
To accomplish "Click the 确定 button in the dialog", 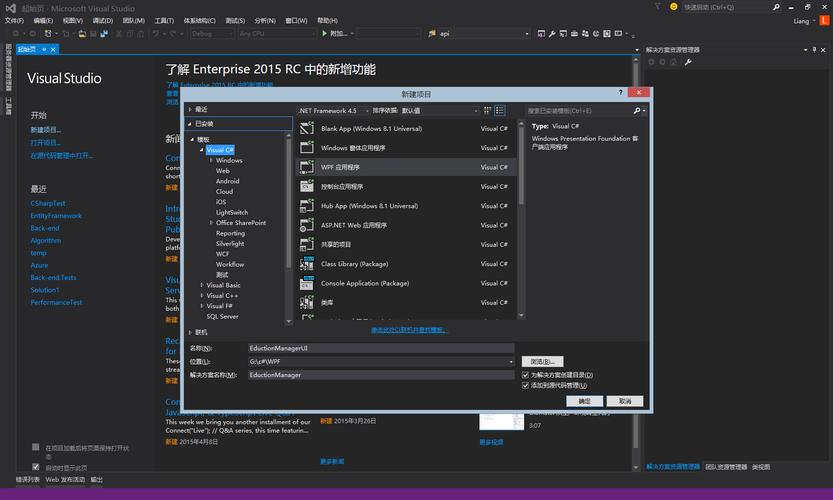I will click(584, 401).
